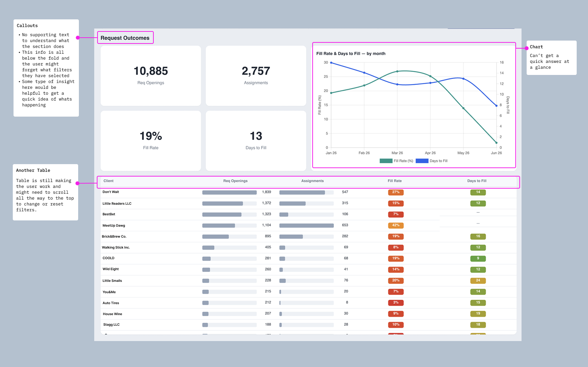The width and height of the screenshot is (588, 367).
Task: Select the BestBet client name
Action: coord(109,214)
